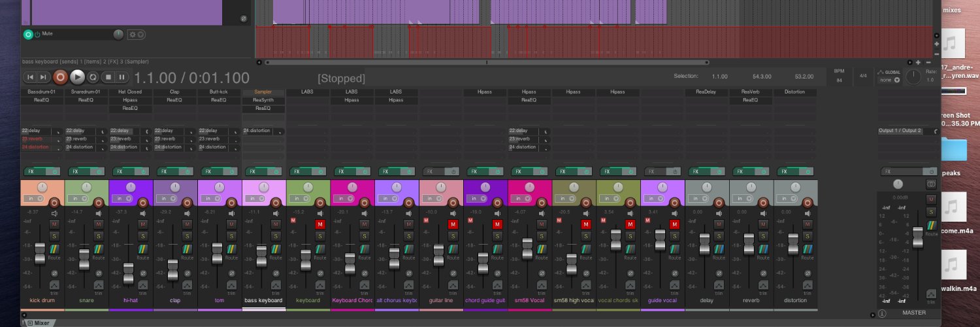Select the Mixer docker tab
The width and height of the screenshot is (980, 327).
tap(41, 323)
